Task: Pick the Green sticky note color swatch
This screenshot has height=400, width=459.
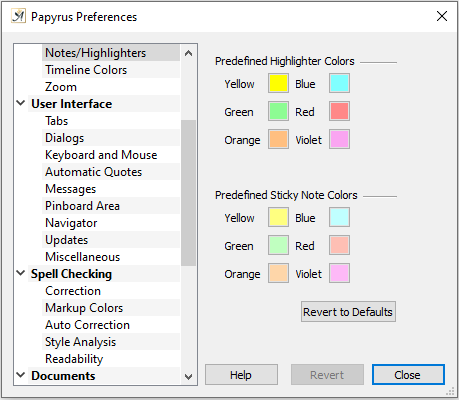Action: coord(278,245)
